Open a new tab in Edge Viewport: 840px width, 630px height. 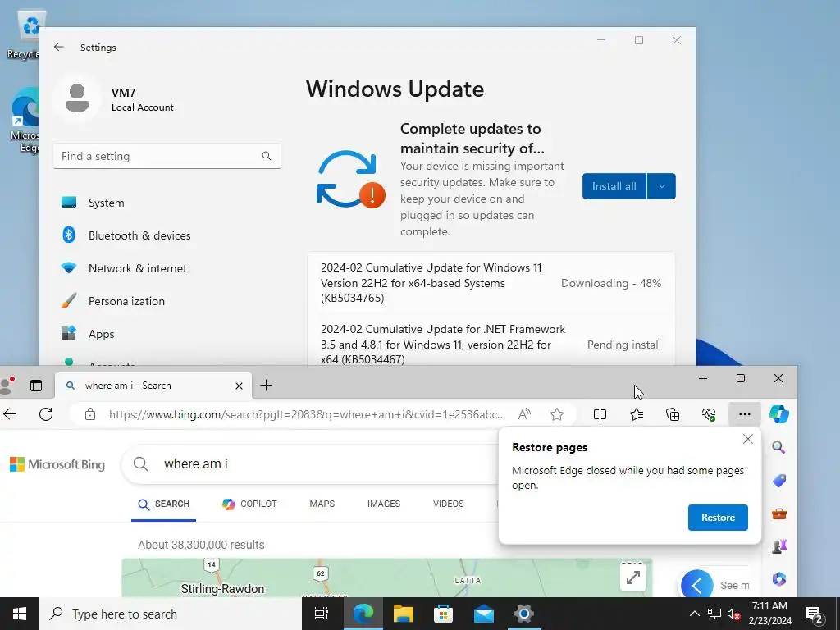click(267, 386)
